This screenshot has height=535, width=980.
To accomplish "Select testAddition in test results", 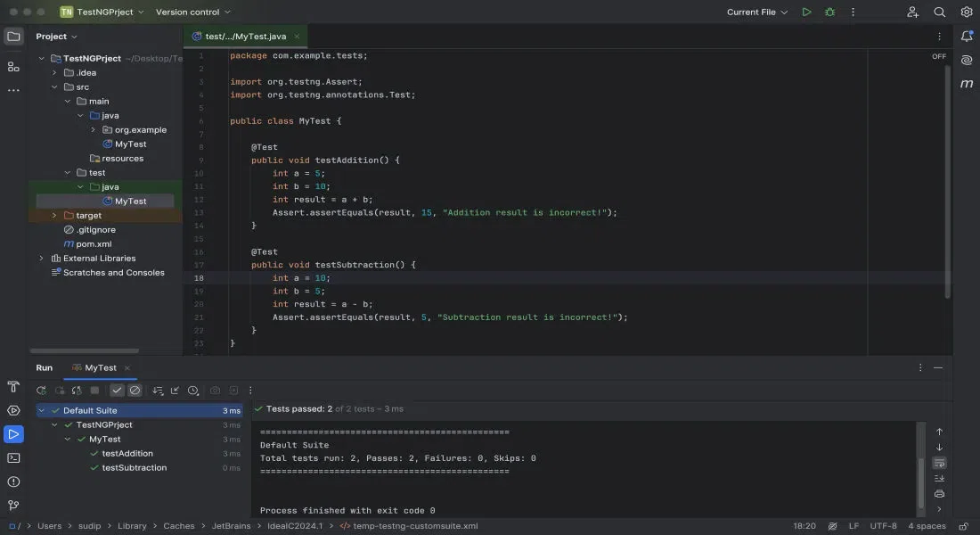I will (127, 453).
